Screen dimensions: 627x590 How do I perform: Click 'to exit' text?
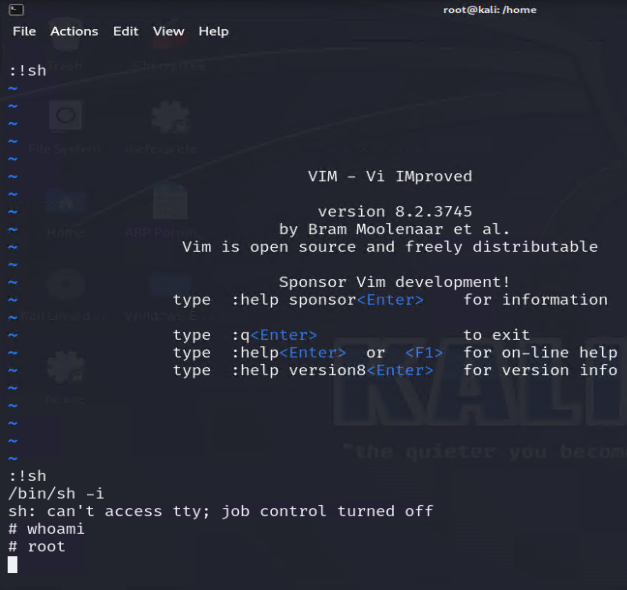[497, 335]
